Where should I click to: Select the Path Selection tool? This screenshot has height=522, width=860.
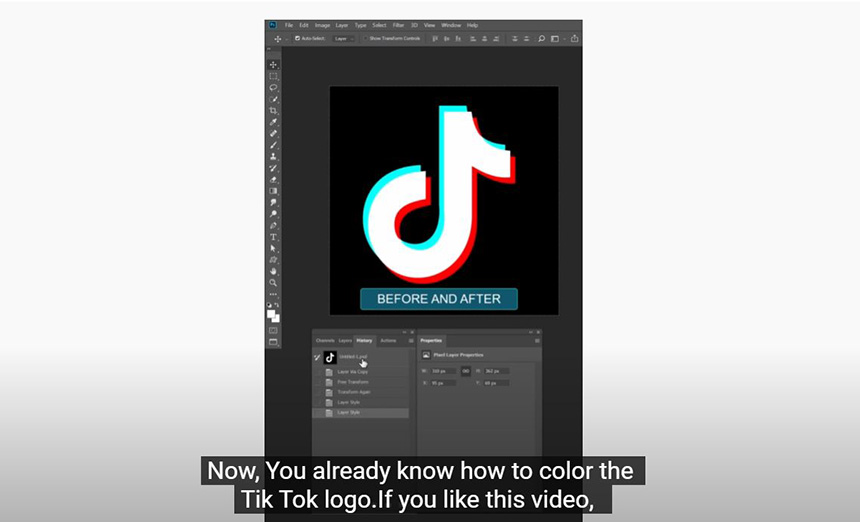pos(273,248)
